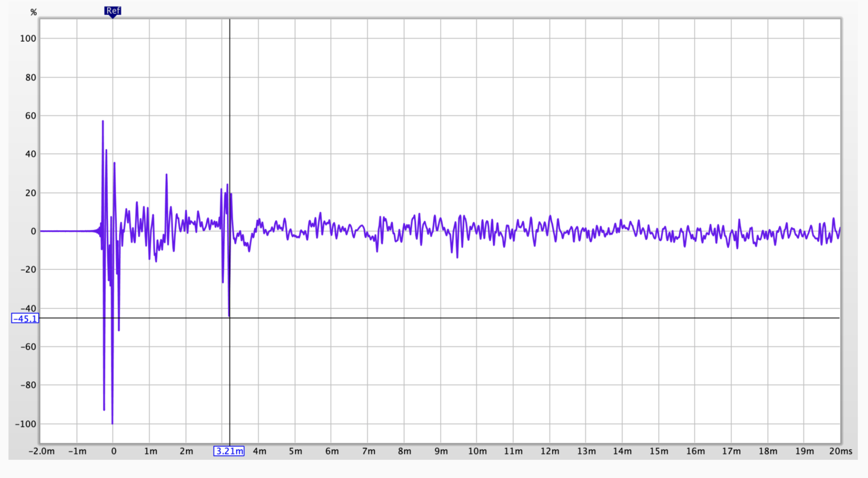Click the -80 label on vertical axis
Screen dimensions: 868x478
(28, 385)
